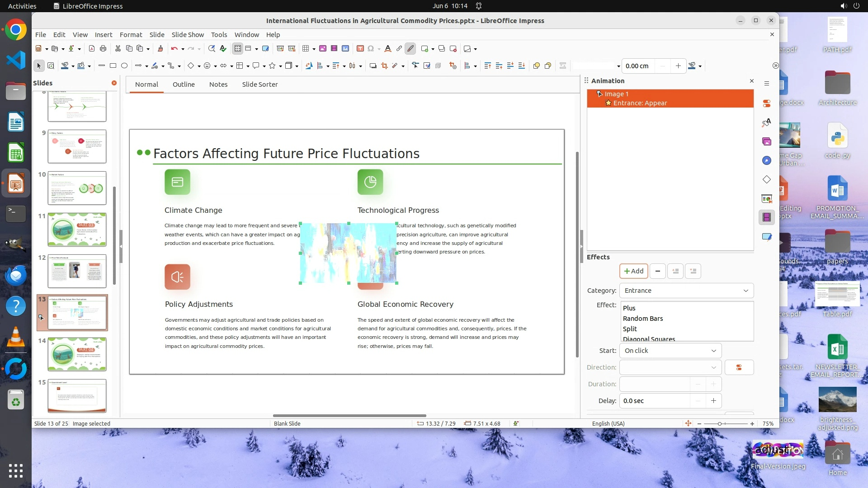Open the Undo history dropdown arrow
The height and width of the screenshot is (488, 868).
tap(183, 49)
